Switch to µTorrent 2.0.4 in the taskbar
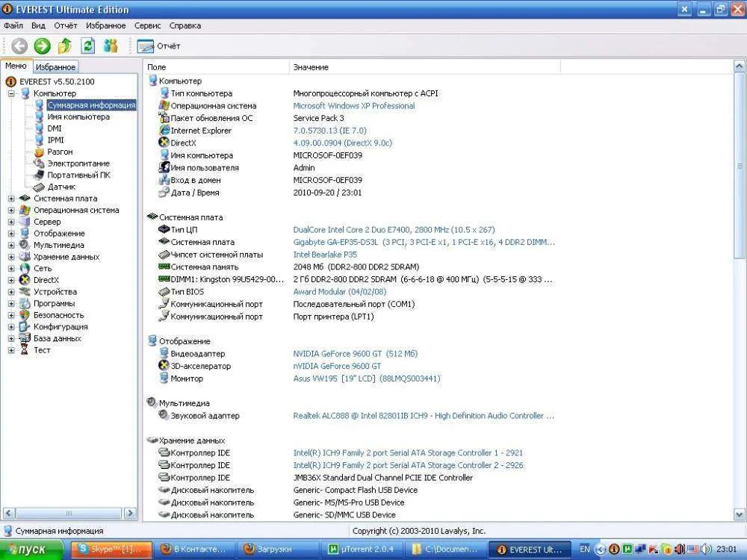 (362, 550)
